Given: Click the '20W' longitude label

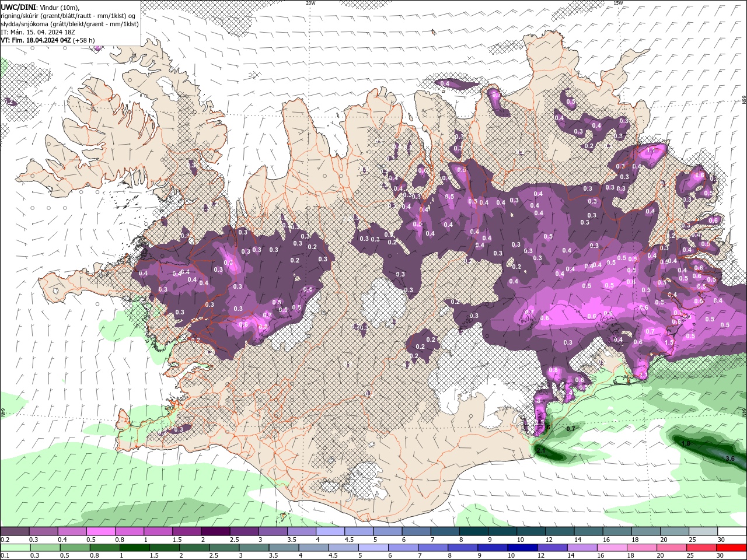Looking at the screenshot, I should point(310,3).
